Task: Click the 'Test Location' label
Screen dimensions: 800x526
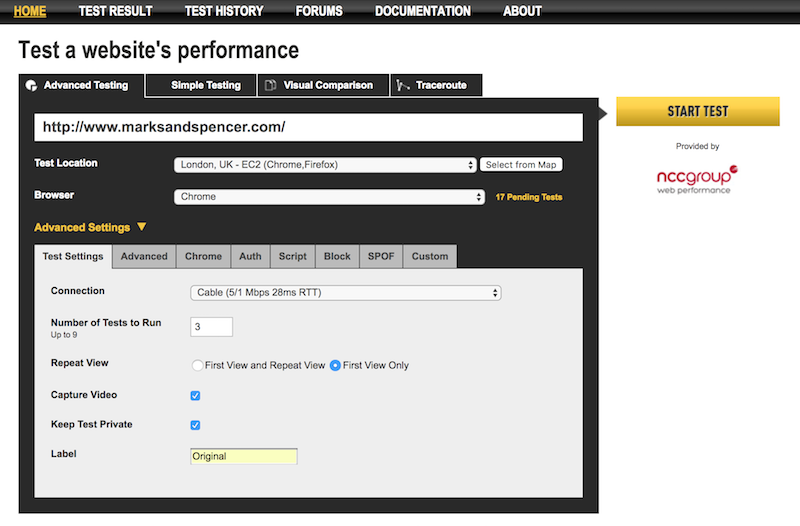Action: tap(66, 163)
